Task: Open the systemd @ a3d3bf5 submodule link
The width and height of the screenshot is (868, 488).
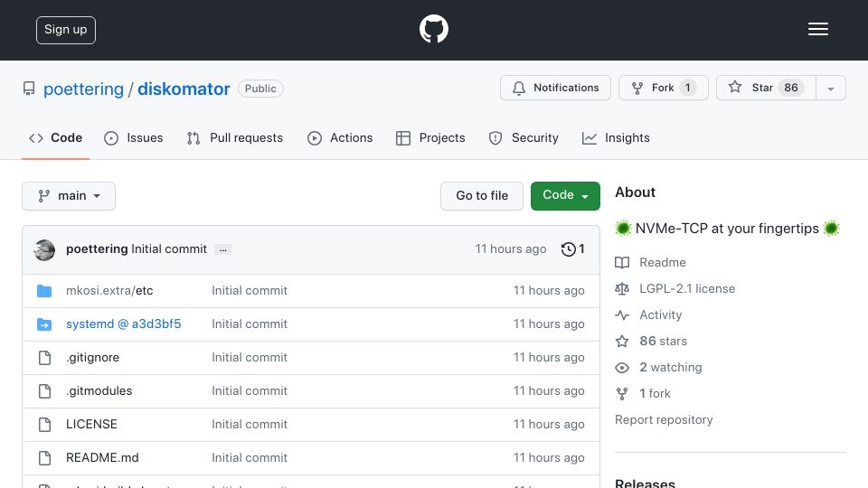Action: pyautogui.click(x=124, y=324)
